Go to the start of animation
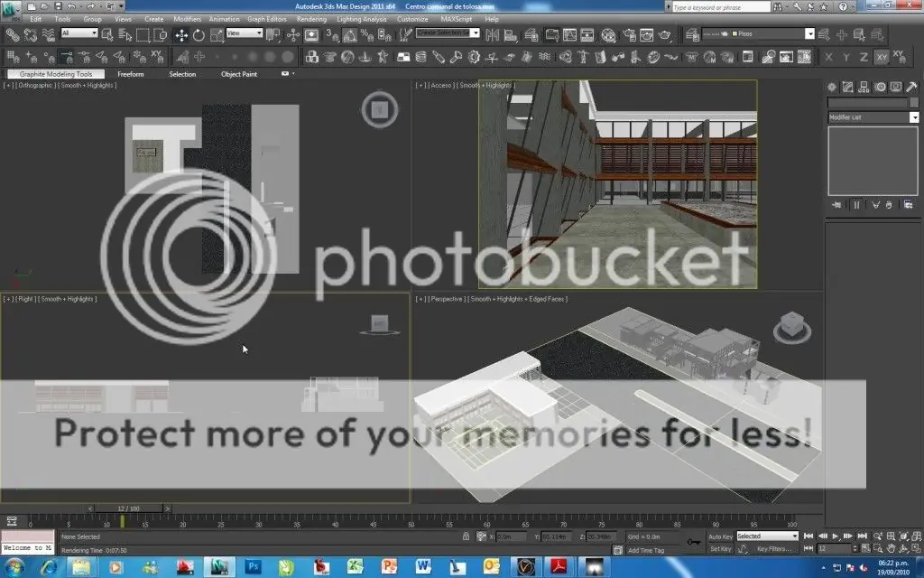 [x=808, y=536]
